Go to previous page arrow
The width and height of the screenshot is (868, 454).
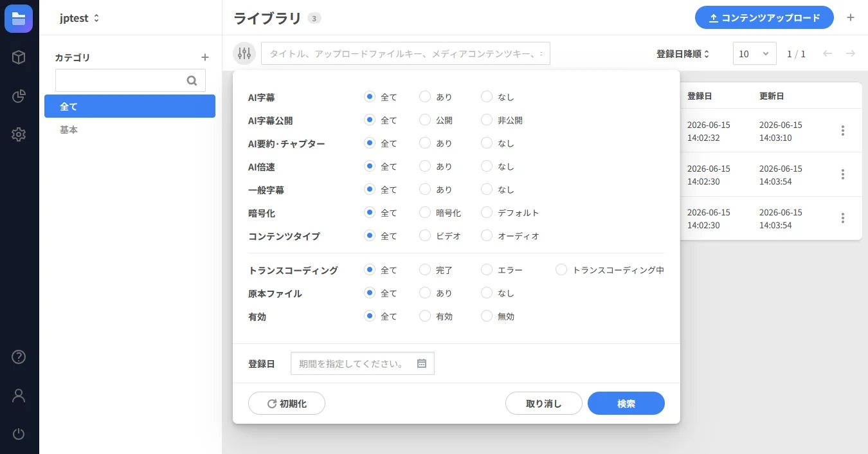click(827, 53)
